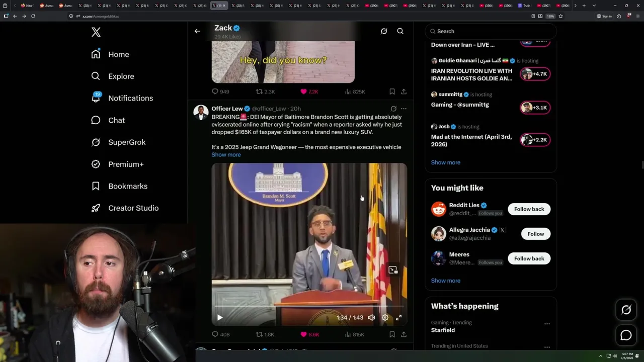Open options for Trending in United States

[547, 347]
